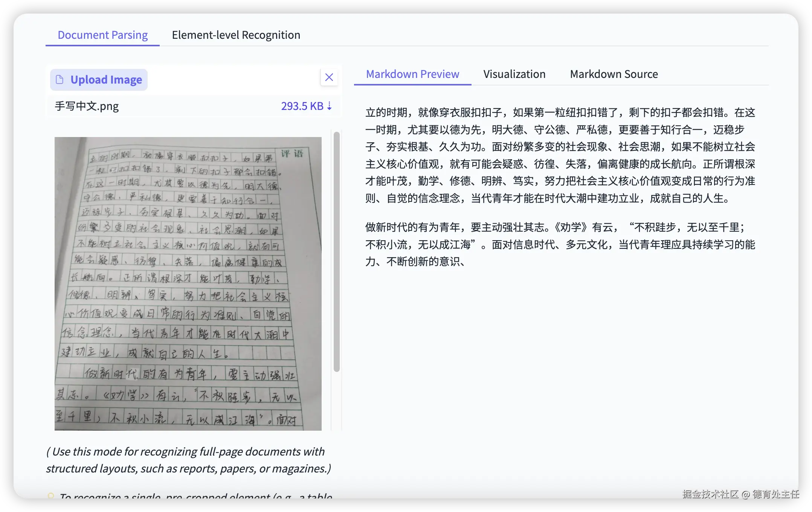
Task: Click the 'To recognize a single' tip text
Action: pyautogui.click(x=196, y=496)
